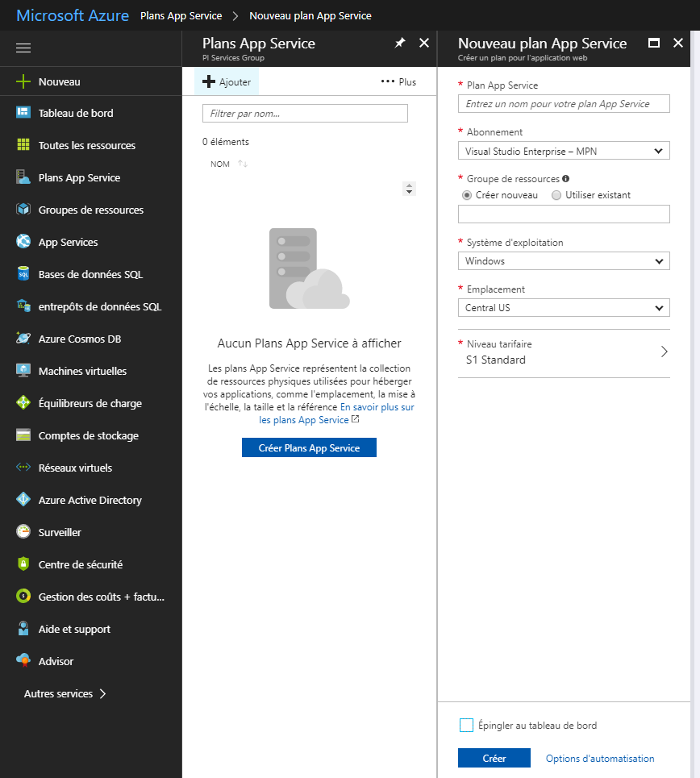Close the Plans App Service blade
Screen dimensions: 700x778
click(x=424, y=44)
